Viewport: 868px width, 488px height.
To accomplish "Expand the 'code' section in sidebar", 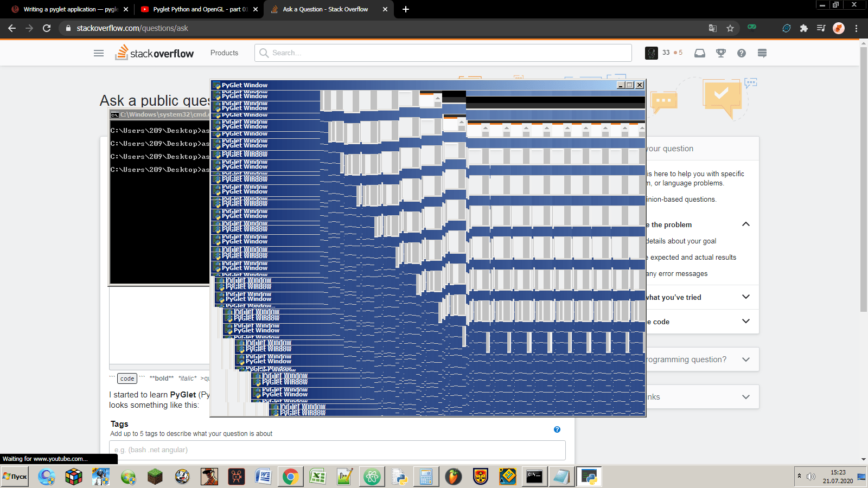I will (746, 322).
